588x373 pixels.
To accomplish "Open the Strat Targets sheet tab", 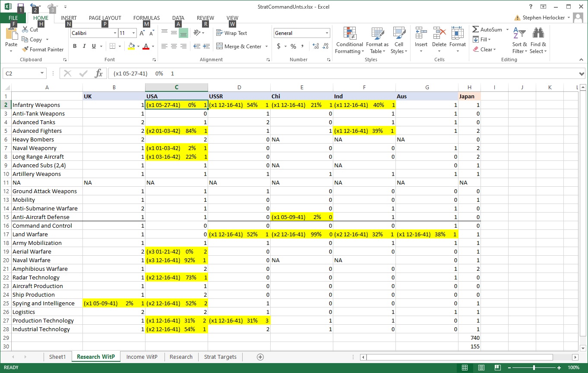I will 220,357.
